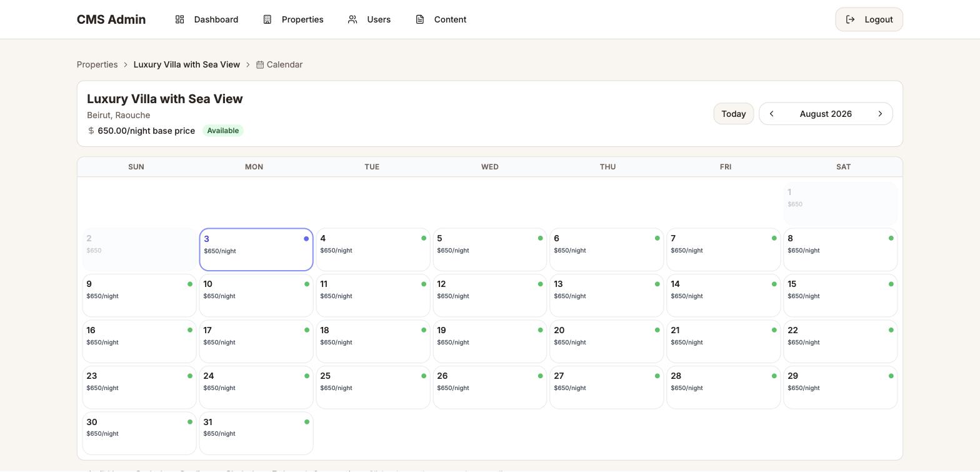Click the August 2026 month label
The image size is (980, 472).
click(x=826, y=114)
